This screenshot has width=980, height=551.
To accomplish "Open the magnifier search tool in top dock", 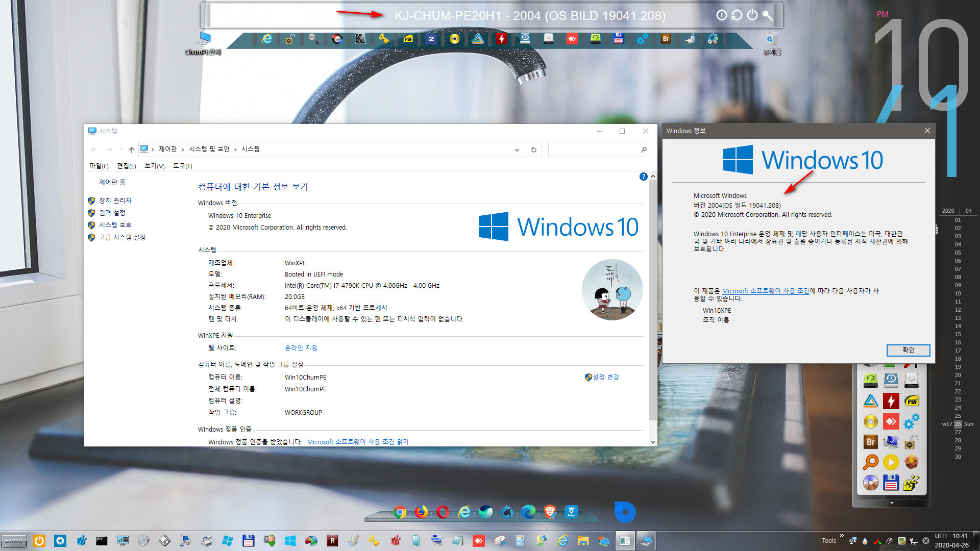I will [x=313, y=39].
